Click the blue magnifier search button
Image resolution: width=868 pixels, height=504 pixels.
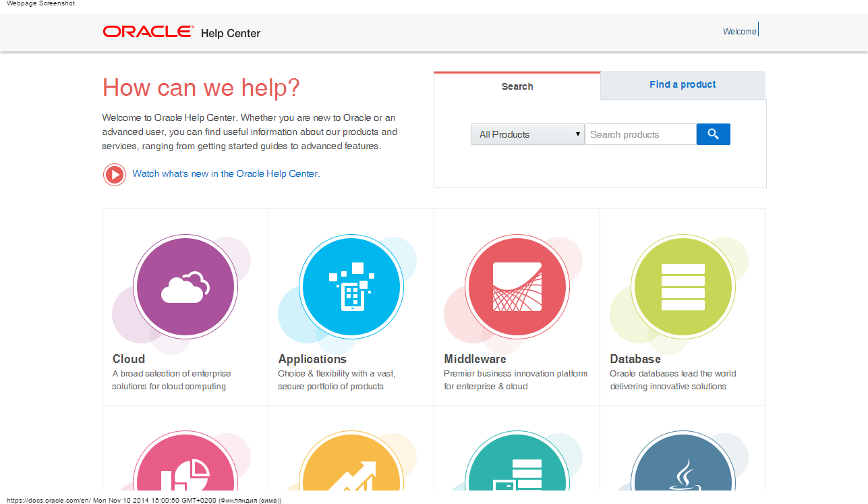coord(713,134)
